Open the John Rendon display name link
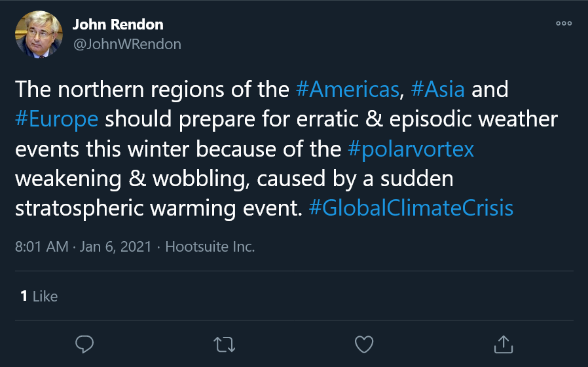Screen dimensions: 588x367 tap(118, 25)
